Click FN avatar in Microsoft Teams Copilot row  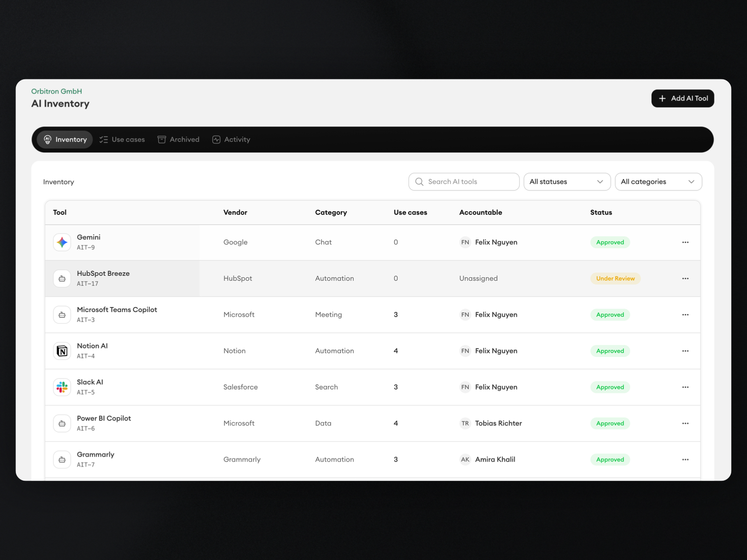coord(465,315)
